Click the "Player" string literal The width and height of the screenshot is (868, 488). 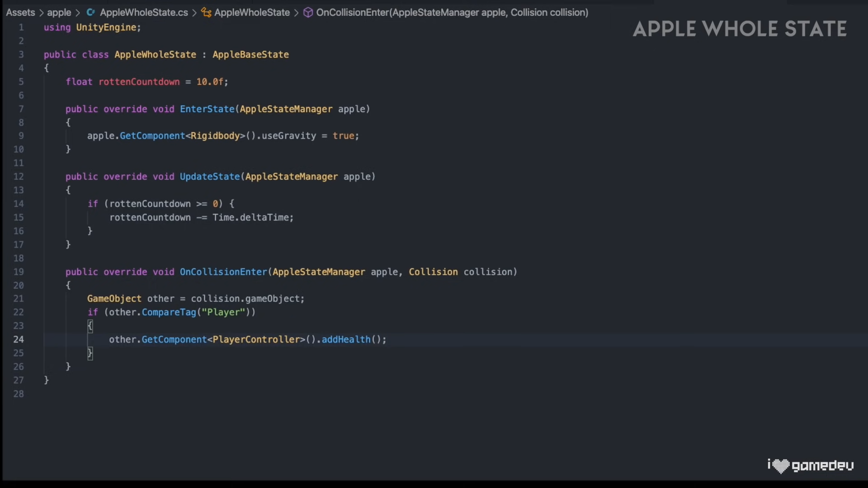click(x=223, y=312)
